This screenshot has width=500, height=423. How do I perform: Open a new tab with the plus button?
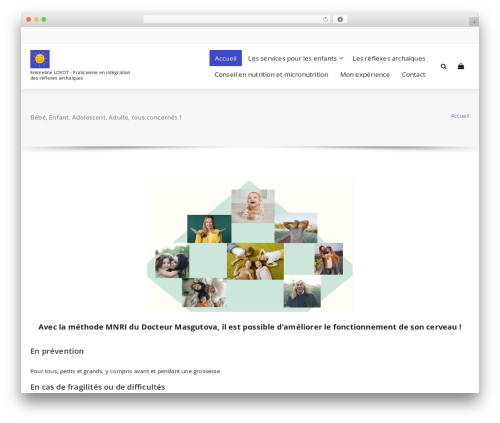(474, 22)
